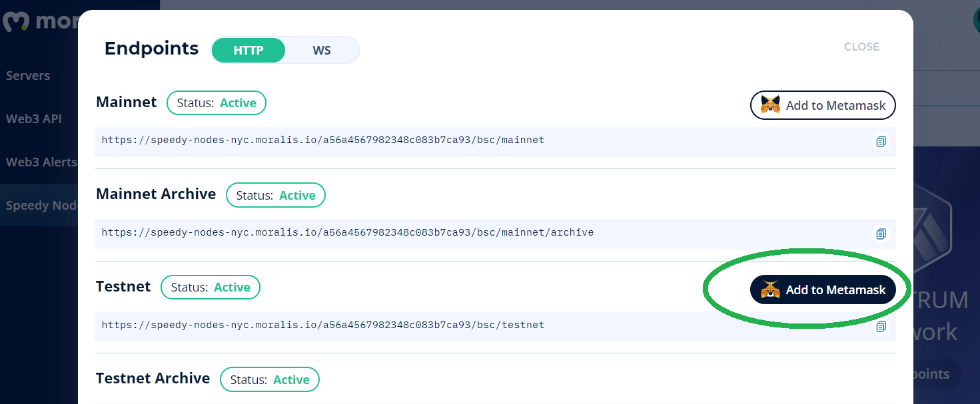Click the Moralis logo in the sidebar
The width and height of the screenshot is (980, 404).
pyautogui.click(x=15, y=21)
